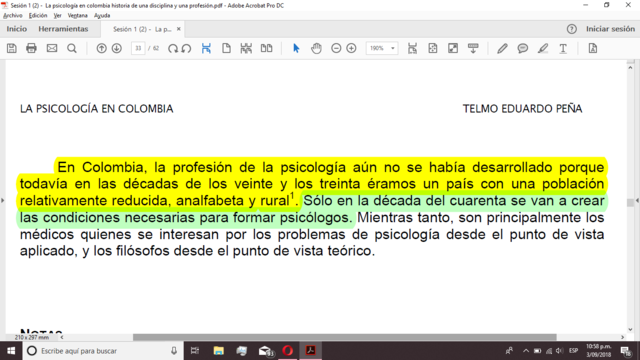Activate the Hand pan tool
Viewport: 640px width, 360px height.
tap(316, 48)
